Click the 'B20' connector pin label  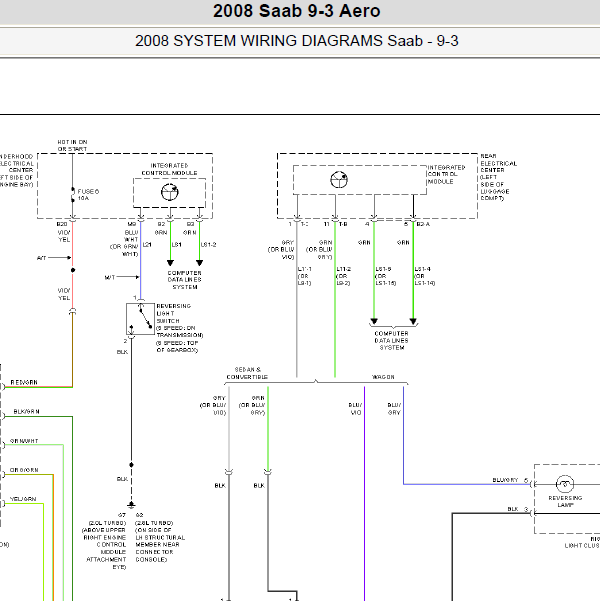[62, 224]
